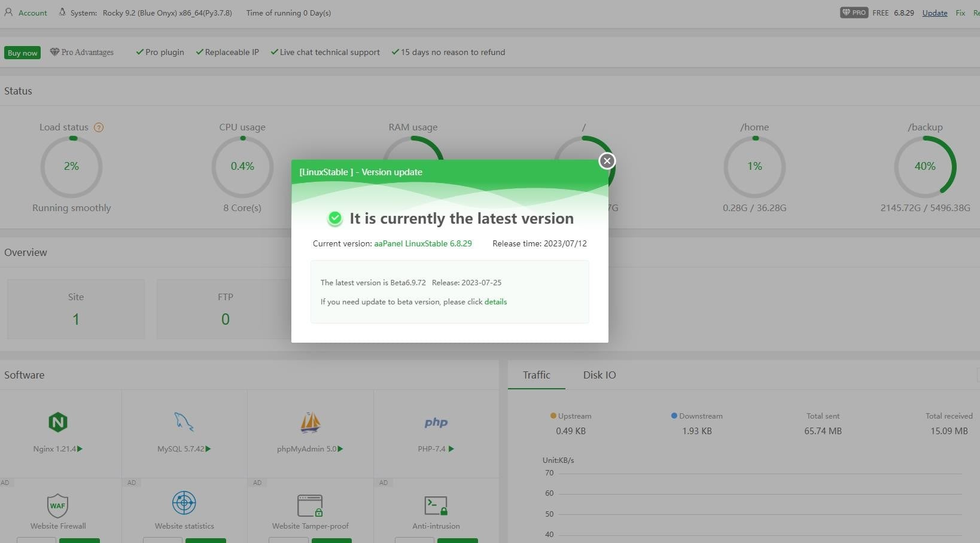Image resolution: width=980 pixels, height=543 pixels.
Task: Click the Website Firewall label
Action: coord(58,526)
